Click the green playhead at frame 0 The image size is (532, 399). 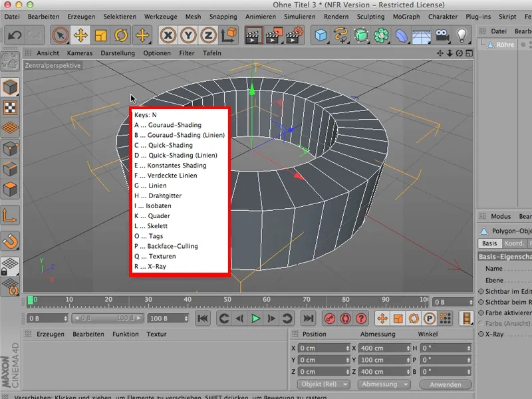(30, 301)
